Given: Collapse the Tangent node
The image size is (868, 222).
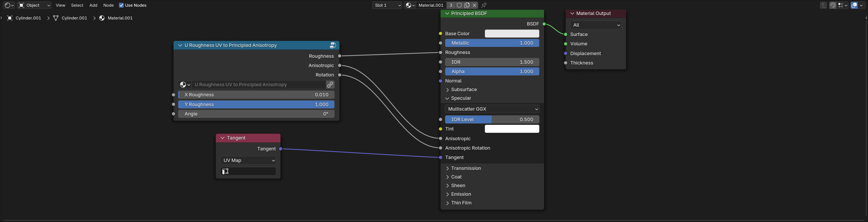Looking at the screenshot, I should click(x=222, y=138).
